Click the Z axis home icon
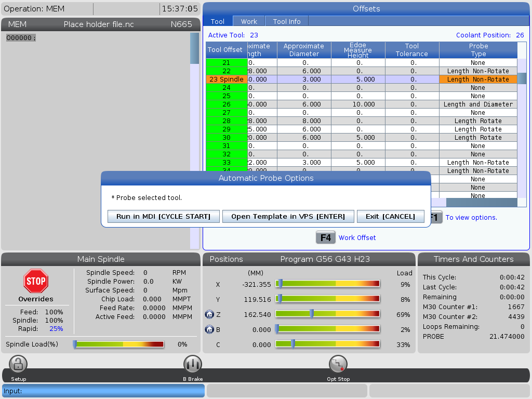 click(x=209, y=314)
